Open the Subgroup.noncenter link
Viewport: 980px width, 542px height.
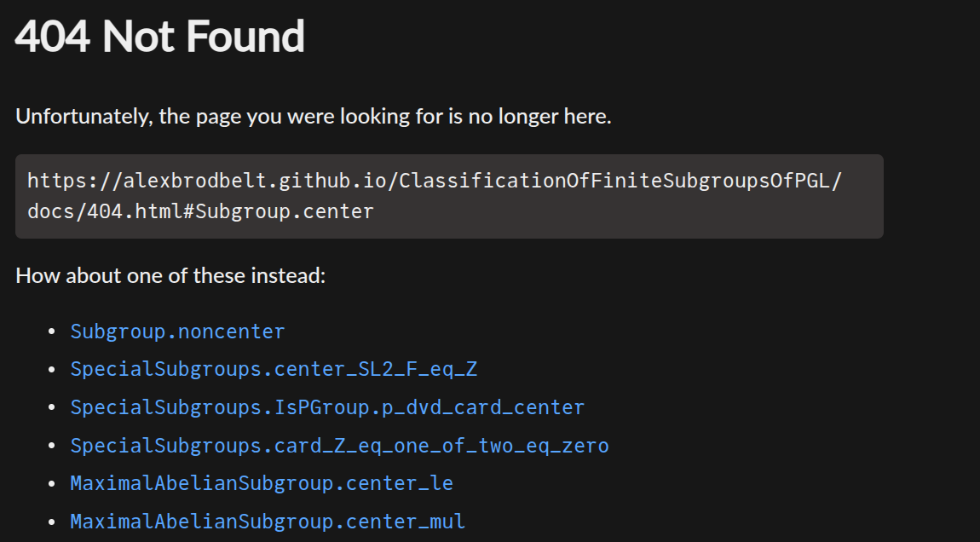[x=177, y=332]
